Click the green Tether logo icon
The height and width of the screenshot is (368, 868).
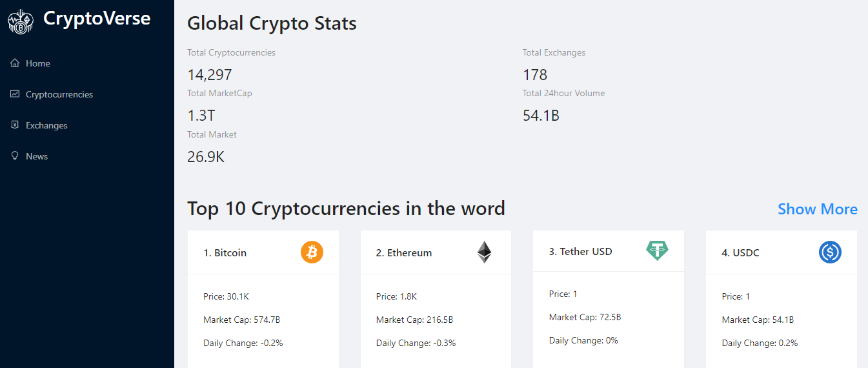tap(657, 250)
